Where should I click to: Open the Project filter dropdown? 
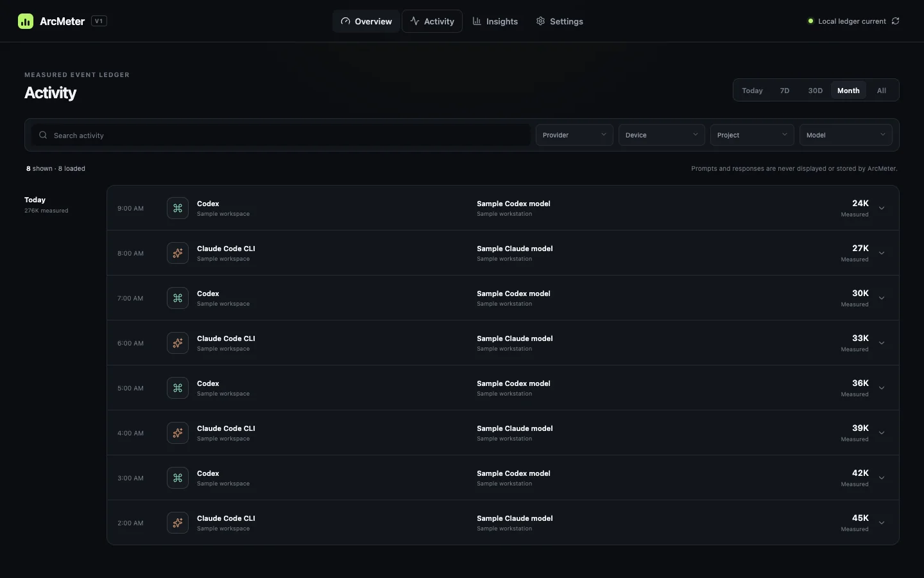tap(752, 135)
